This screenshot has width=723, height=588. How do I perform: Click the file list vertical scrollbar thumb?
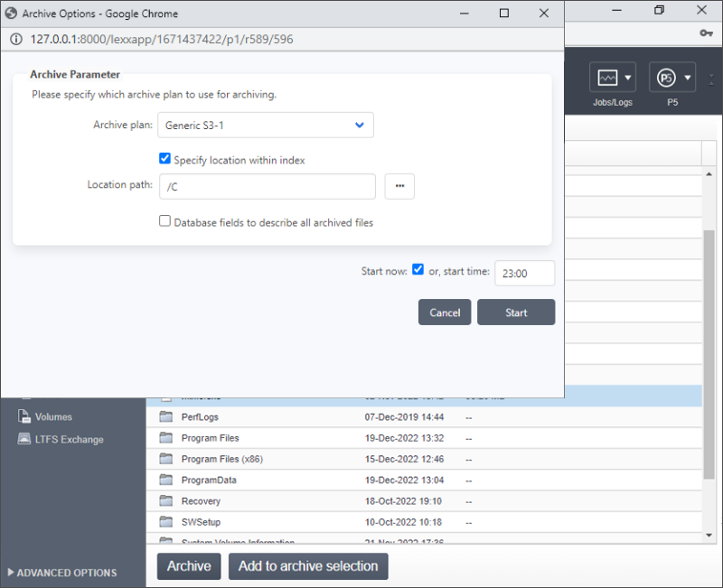tap(709, 355)
